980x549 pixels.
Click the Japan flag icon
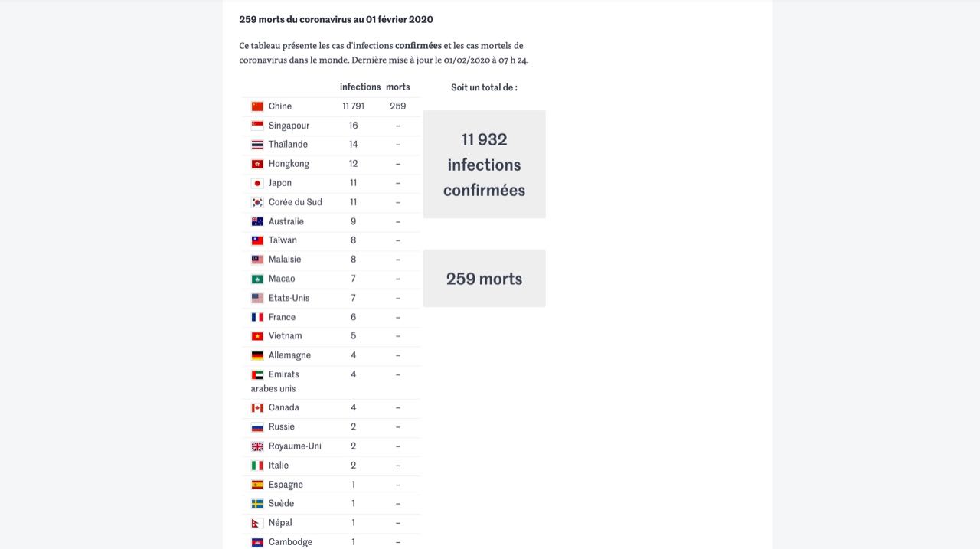click(257, 183)
